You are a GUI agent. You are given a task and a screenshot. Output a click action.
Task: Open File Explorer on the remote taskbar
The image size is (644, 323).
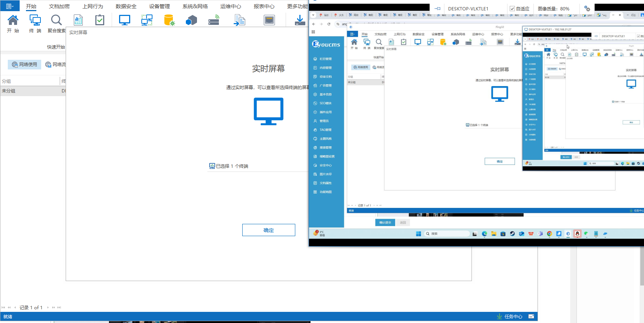tap(494, 234)
